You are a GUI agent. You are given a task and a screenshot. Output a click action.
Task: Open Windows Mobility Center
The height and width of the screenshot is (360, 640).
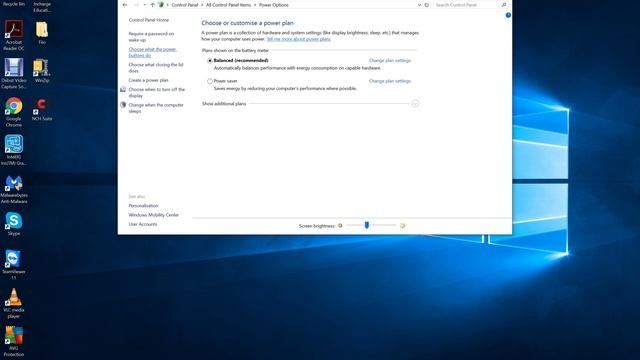(153, 215)
